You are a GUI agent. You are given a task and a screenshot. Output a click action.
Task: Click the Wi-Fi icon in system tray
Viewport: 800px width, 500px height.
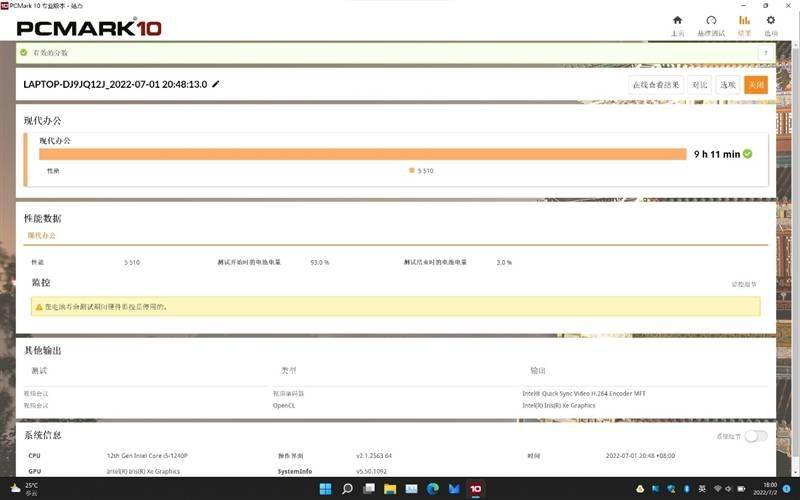[717, 489]
